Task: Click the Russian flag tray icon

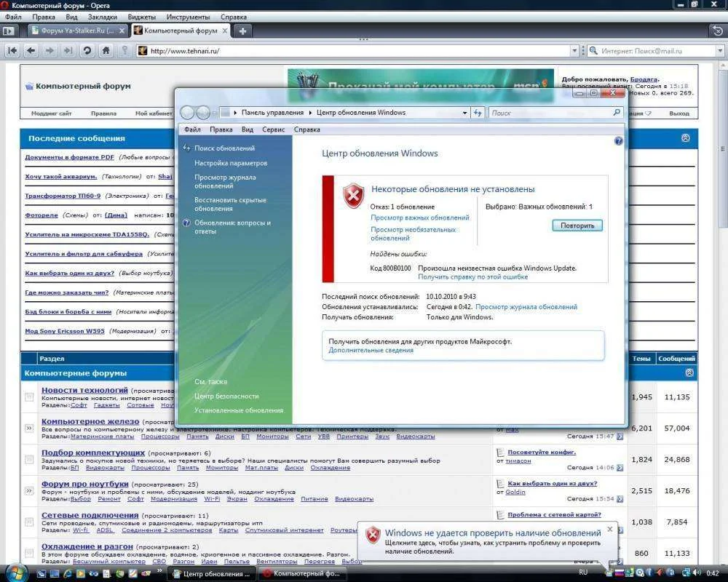Action: click(619, 573)
